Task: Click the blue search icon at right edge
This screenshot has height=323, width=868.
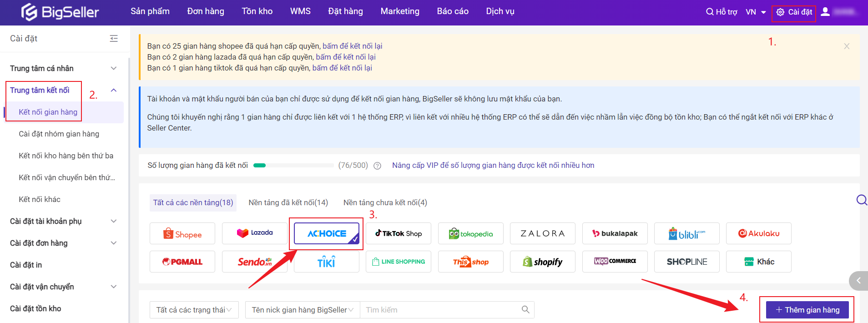Action: point(861,200)
